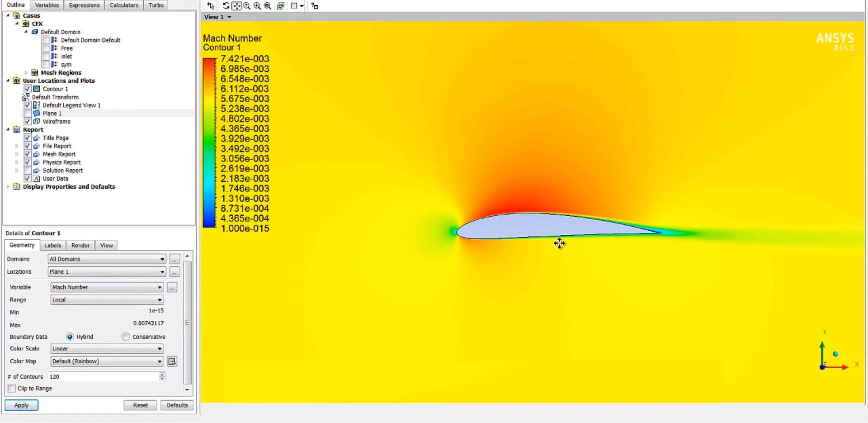
Task: Open the viewport layout dropdown arrow
Action: point(302,6)
